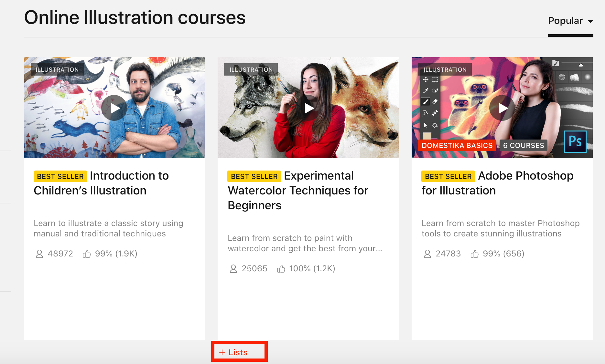
Task: Play the Children's Illustration course preview
Action: pos(114,108)
